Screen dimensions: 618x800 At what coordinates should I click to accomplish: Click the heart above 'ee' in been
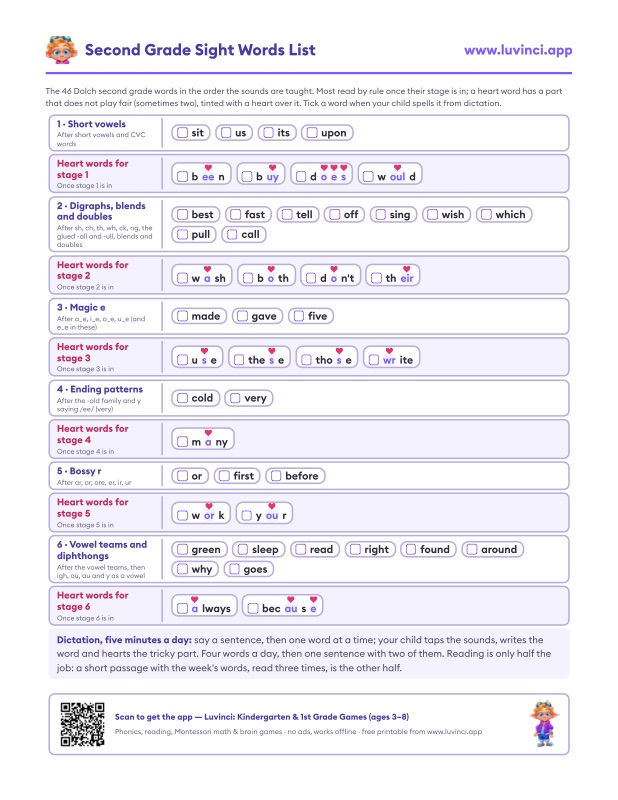pos(208,167)
